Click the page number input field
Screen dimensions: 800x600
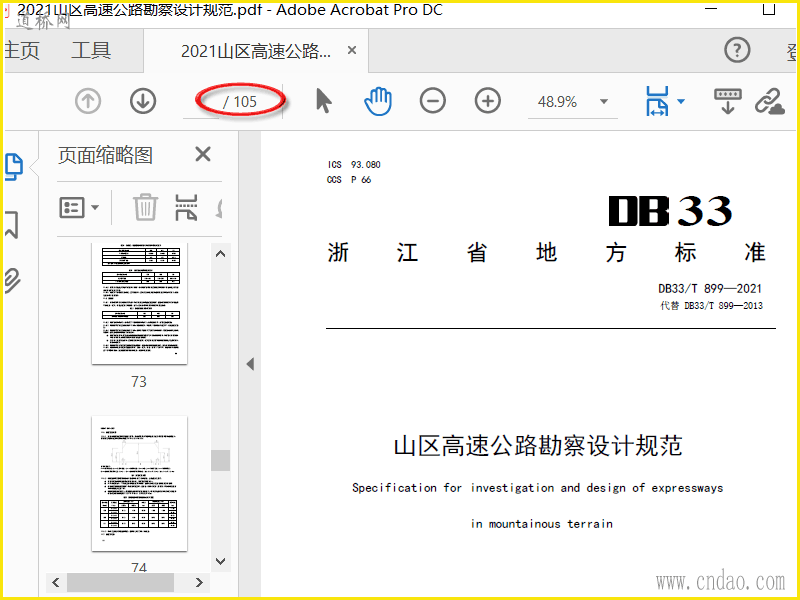click(x=202, y=102)
